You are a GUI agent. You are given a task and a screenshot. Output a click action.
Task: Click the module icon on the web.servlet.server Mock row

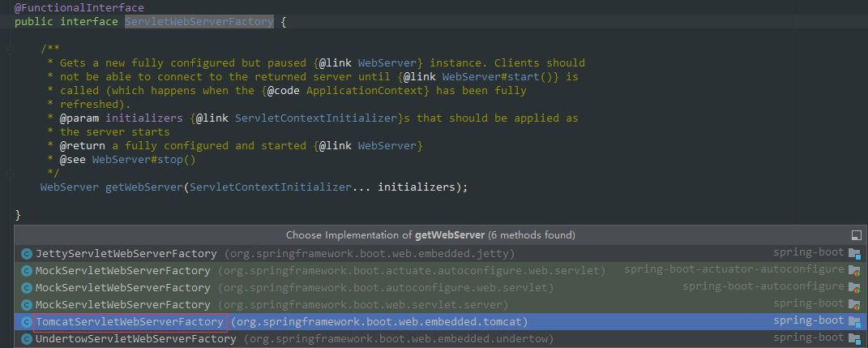pyautogui.click(x=855, y=304)
